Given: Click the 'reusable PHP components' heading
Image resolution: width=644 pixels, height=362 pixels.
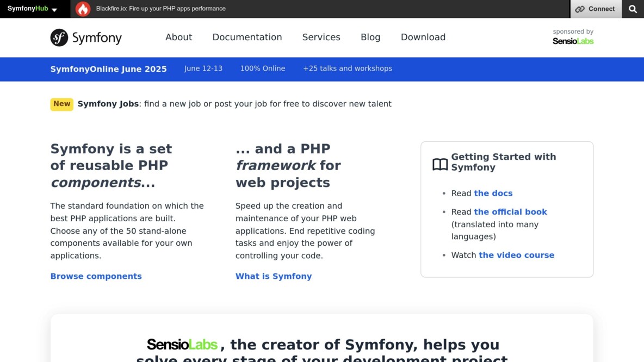Looking at the screenshot, I should [x=111, y=165].
